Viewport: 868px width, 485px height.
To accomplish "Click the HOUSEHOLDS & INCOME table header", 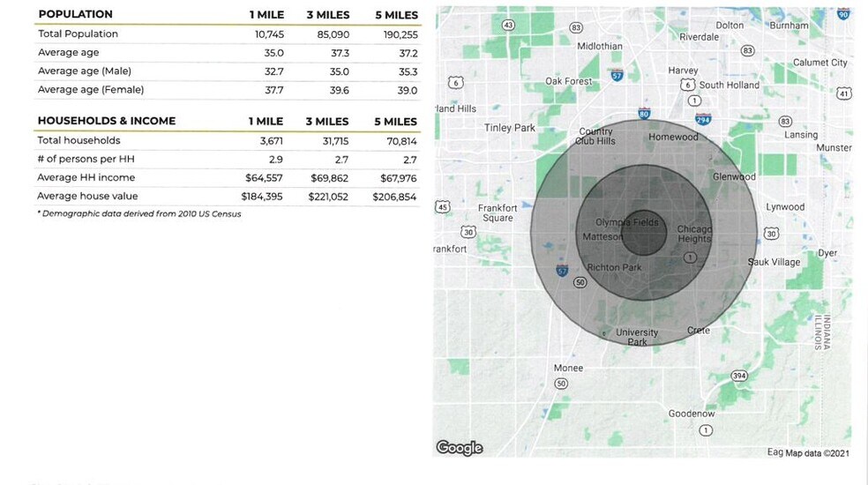I will pos(107,121).
